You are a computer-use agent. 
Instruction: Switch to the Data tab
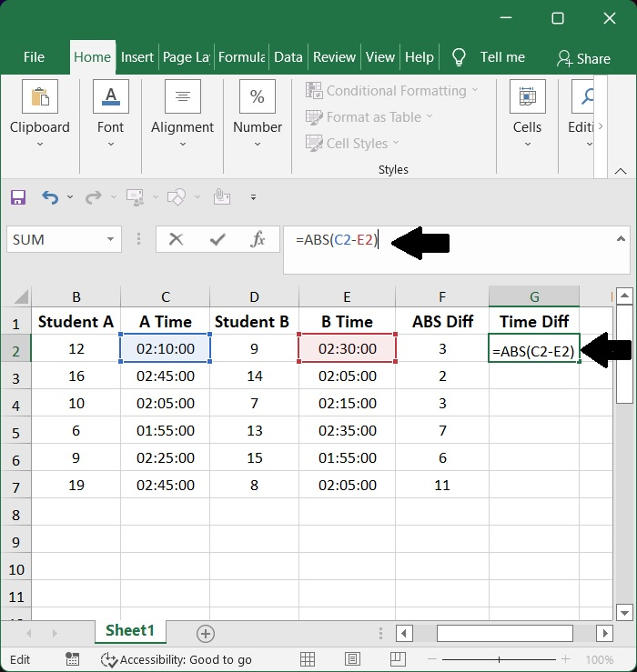(288, 57)
